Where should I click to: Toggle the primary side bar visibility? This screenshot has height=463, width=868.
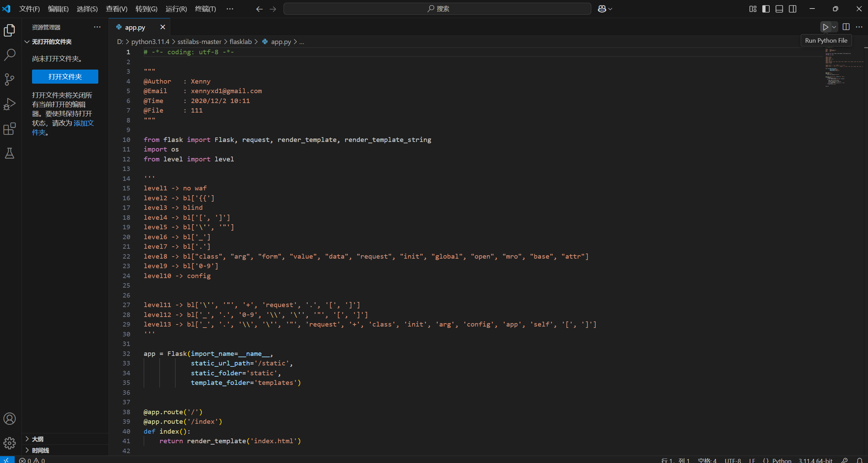pos(766,9)
